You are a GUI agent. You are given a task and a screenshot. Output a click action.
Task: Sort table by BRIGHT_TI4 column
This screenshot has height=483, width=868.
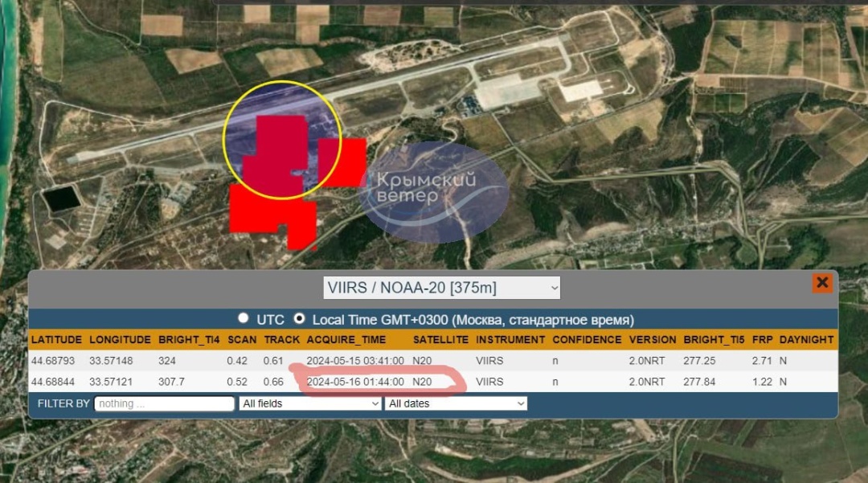point(189,339)
